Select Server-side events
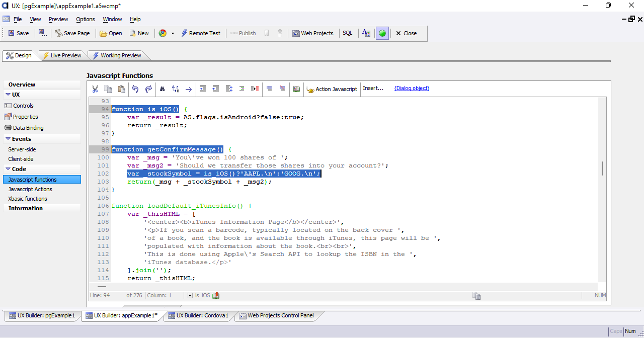The image size is (644, 338). [22, 149]
